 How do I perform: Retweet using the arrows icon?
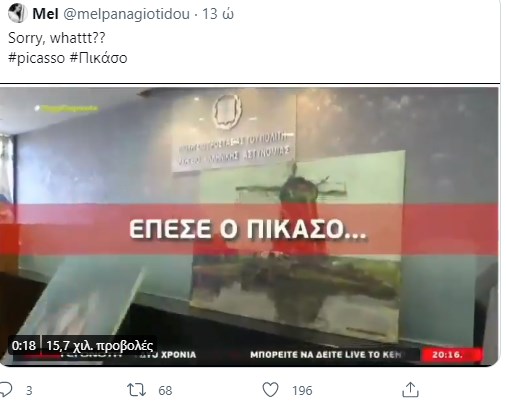136,390
